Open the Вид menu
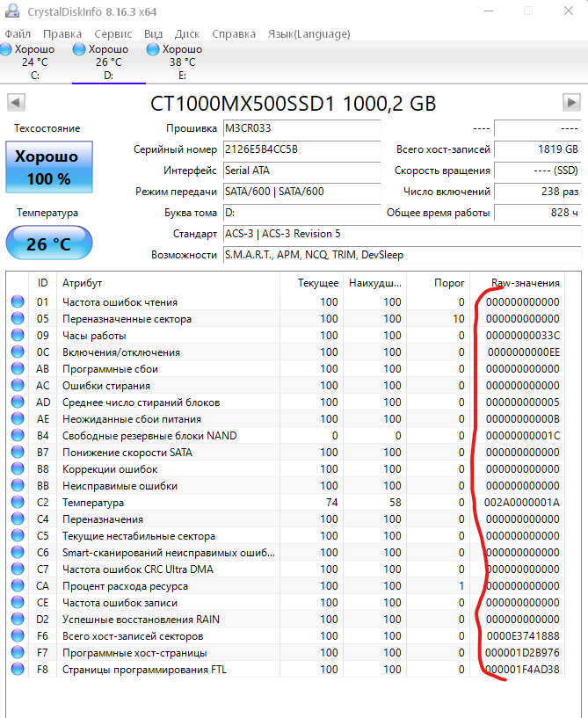The image size is (588, 718). tap(154, 34)
